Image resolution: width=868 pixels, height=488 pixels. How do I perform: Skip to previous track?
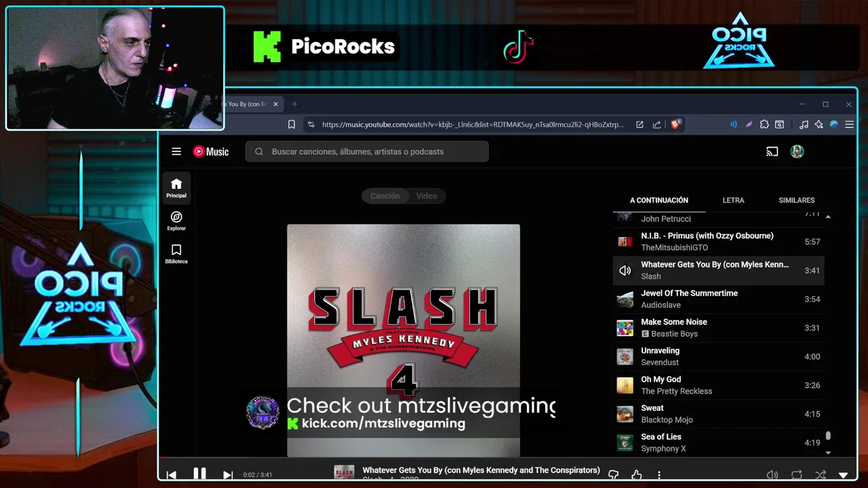coord(172,475)
